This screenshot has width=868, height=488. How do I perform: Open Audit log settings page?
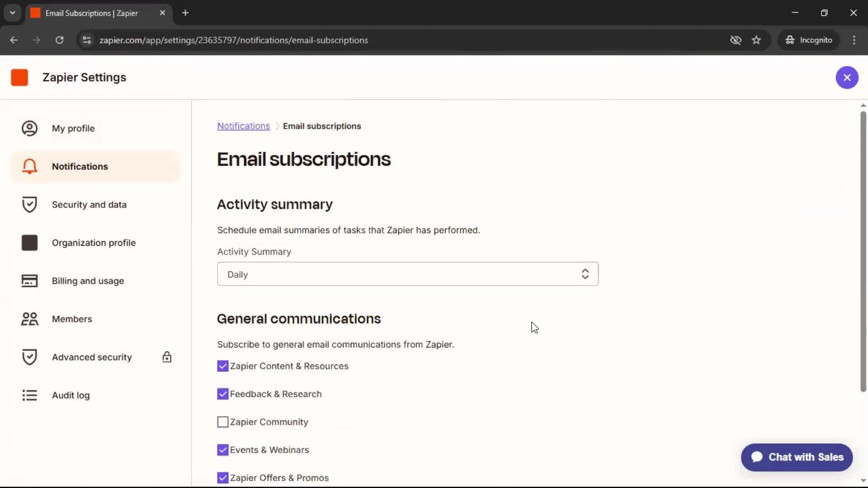(95, 395)
